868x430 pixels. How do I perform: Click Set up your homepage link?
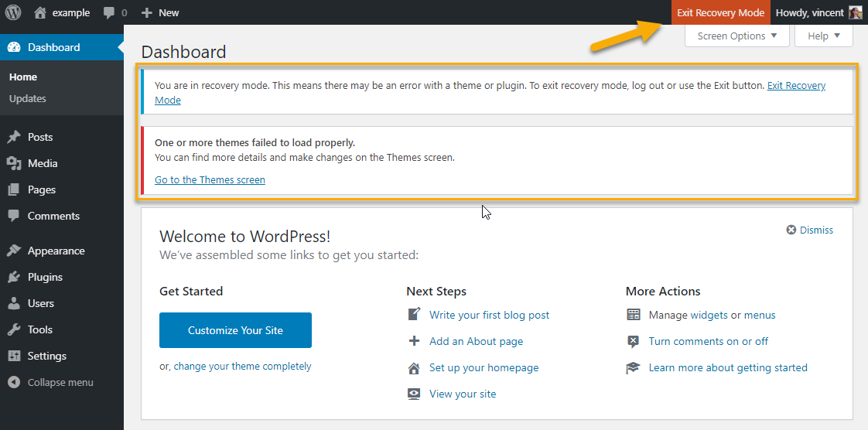click(x=484, y=367)
